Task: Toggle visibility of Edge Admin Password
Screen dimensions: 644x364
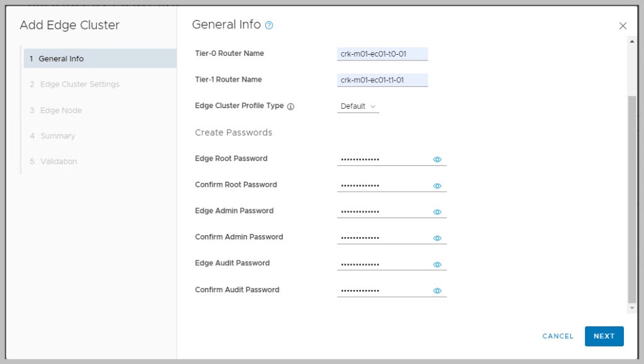Action: pyautogui.click(x=438, y=212)
